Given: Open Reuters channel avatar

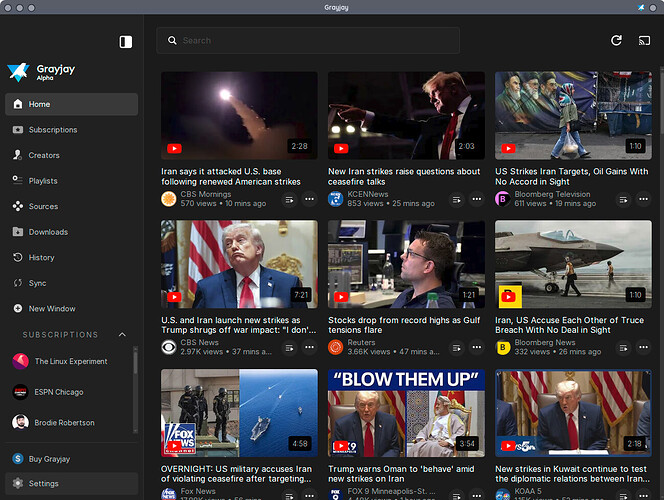Looking at the screenshot, I should pyautogui.click(x=335, y=347).
